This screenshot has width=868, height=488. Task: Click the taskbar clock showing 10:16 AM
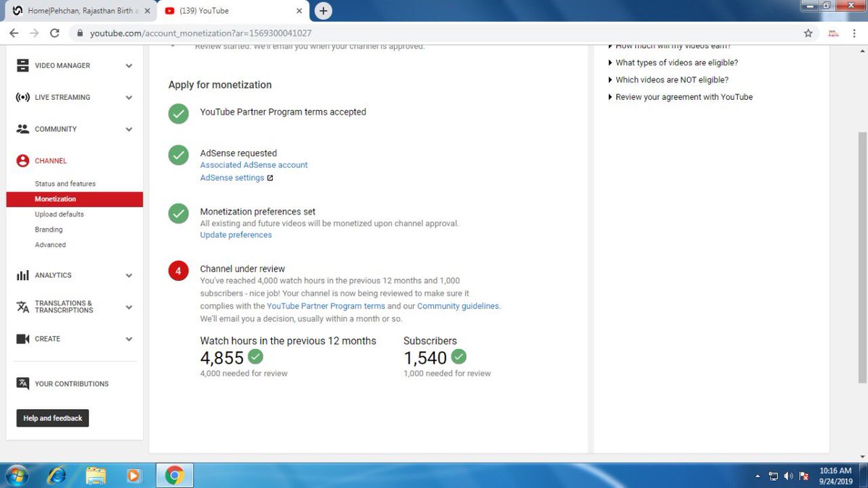(x=835, y=476)
